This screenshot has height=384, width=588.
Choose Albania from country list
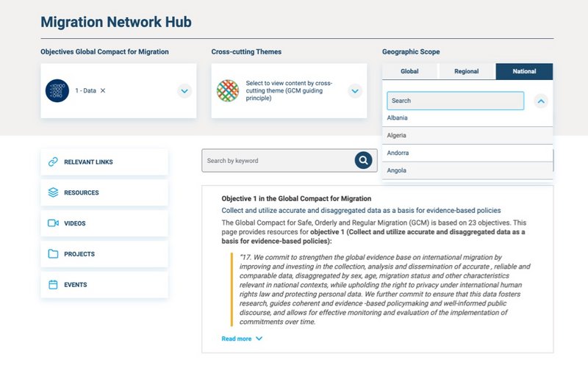point(467,118)
